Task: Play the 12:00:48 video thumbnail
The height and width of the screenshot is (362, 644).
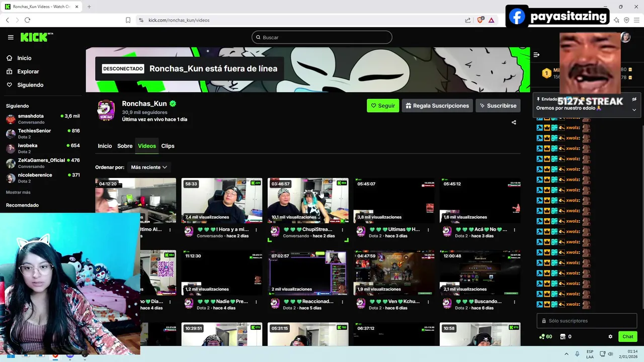Action: tap(480, 273)
